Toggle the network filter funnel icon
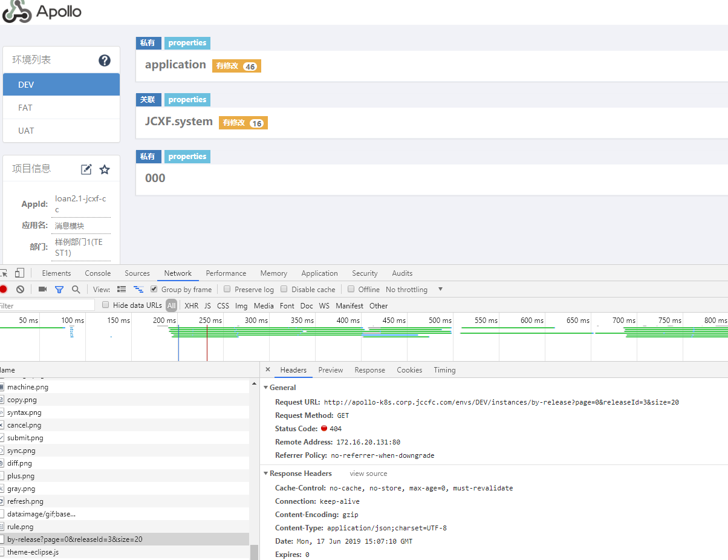The image size is (728, 560). (59, 290)
